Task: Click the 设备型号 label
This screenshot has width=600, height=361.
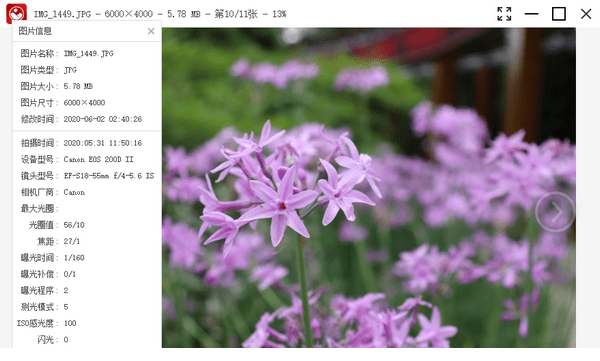Action: [38, 159]
